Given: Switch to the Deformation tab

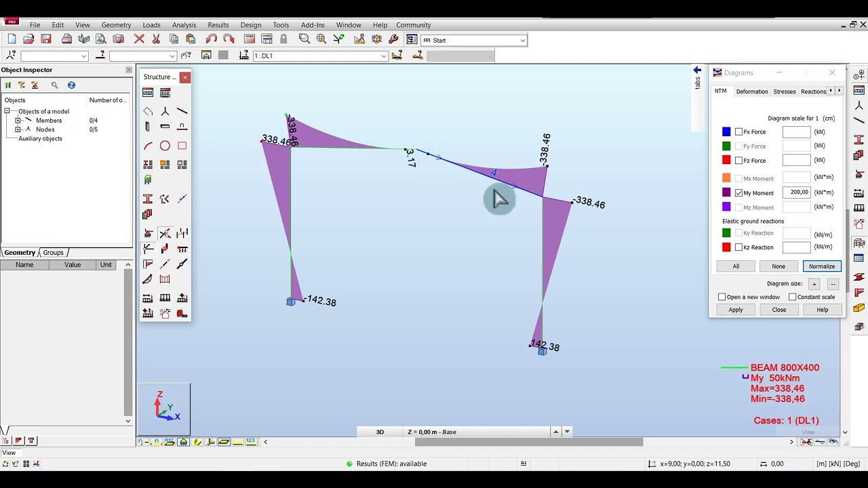Looking at the screenshot, I should pos(752,91).
